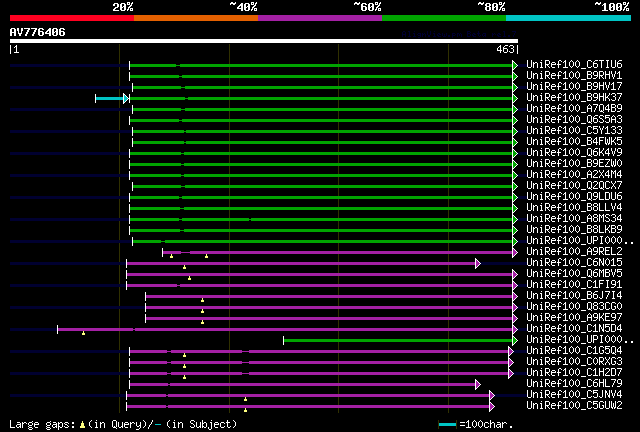The height and width of the screenshot is (432, 640).
Task: Click the AV776406 query name
Action: pyautogui.click(x=38, y=32)
